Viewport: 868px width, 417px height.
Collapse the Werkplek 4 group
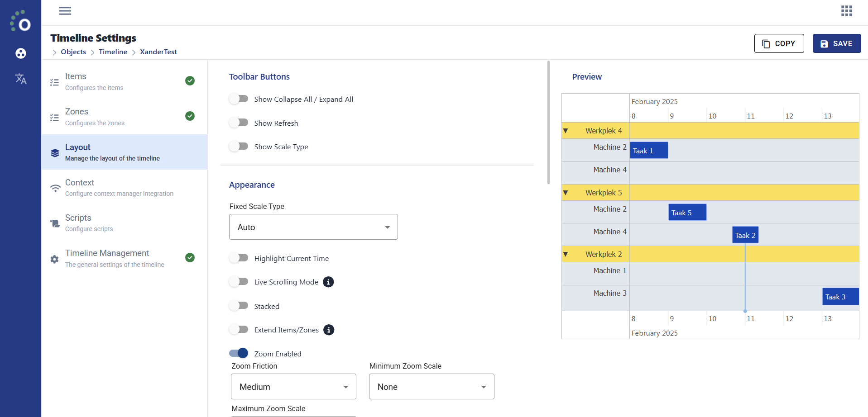pyautogui.click(x=565, y=131)
